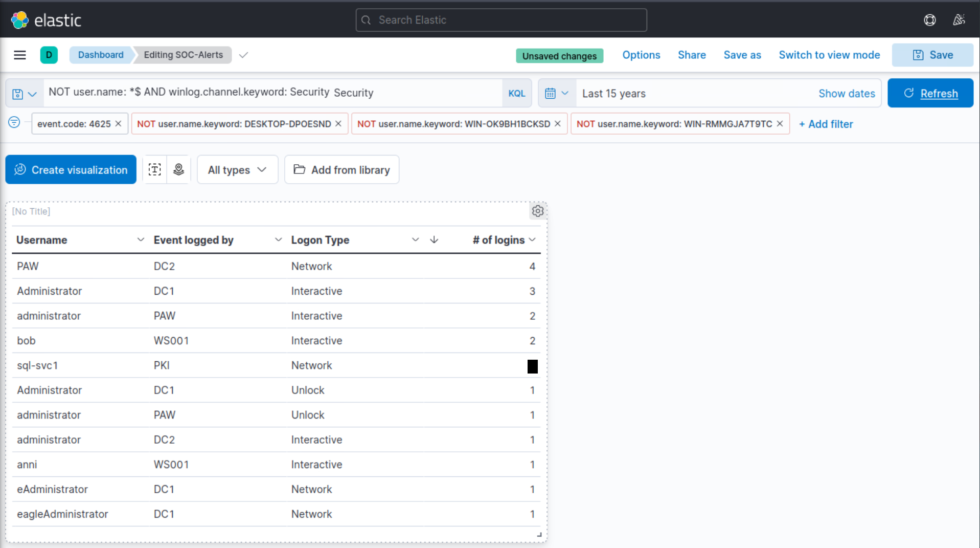Image resolution: width=980 pixels, height=548 pixels.
Task: Click the Switch to view mode link
Action: coord(829,55)
